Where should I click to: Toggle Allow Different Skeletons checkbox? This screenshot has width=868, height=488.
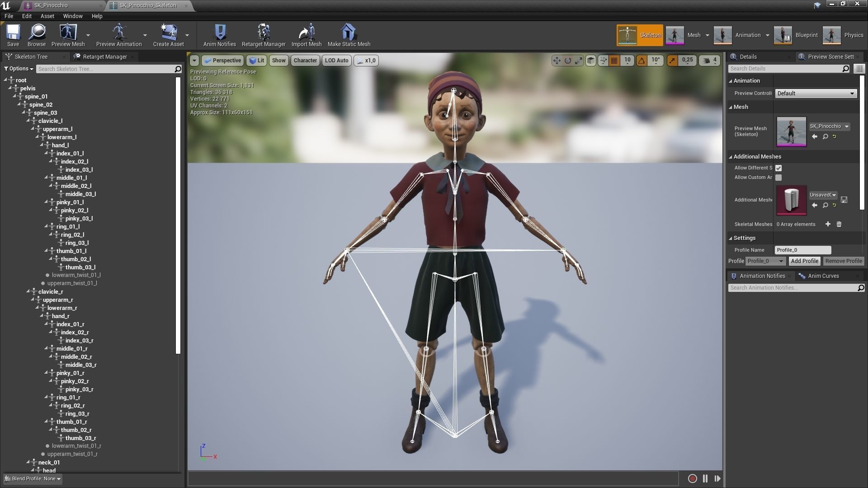point(778,168)
